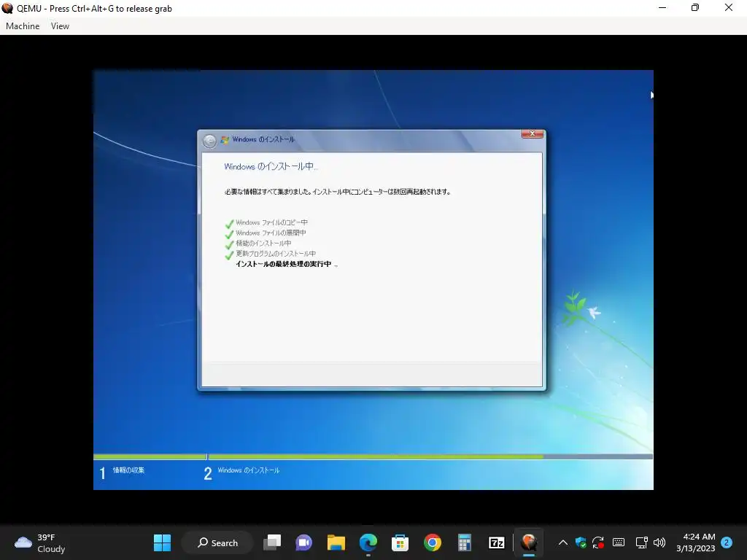Open the Machine menu in QEMU
Image resolution: width=747 pixels, height=560 pixels.
tap(23, 26)
